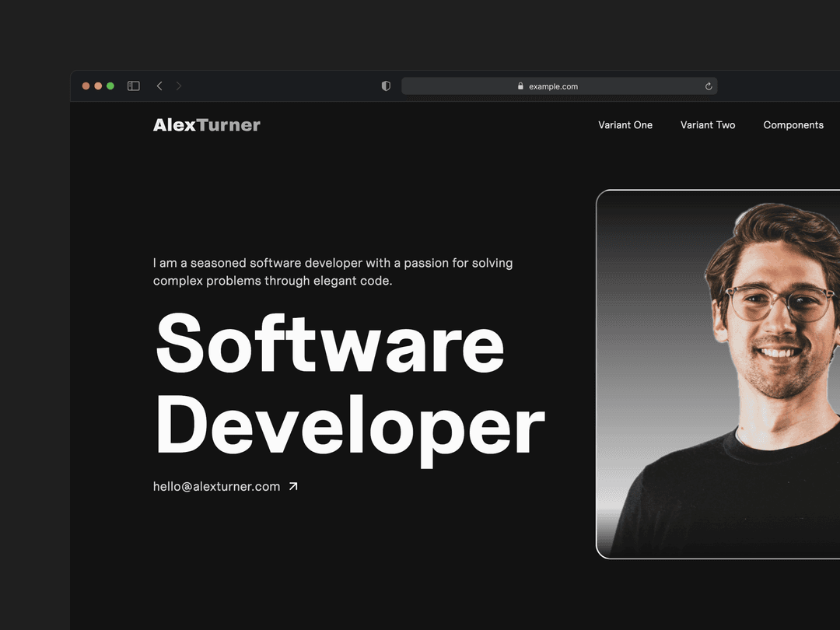Open the Variant Two page
840x630 pixels.
click(x=708, y=124)
